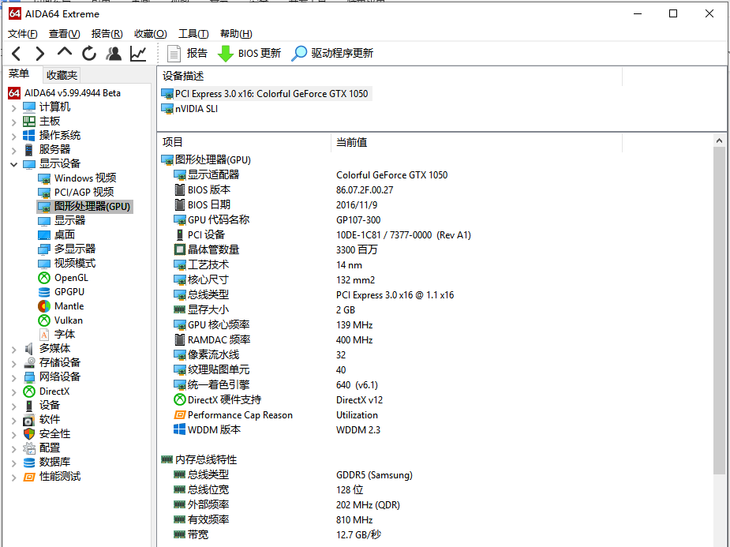
Task: Go back with the left arrow button
Action: pos(17,54)
